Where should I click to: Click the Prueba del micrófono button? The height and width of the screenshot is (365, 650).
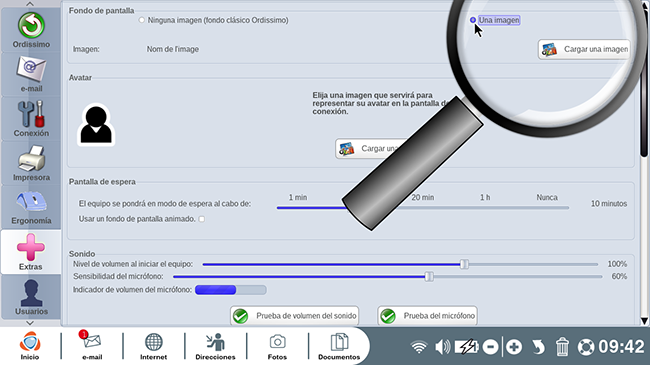click(x=427, y=316)
